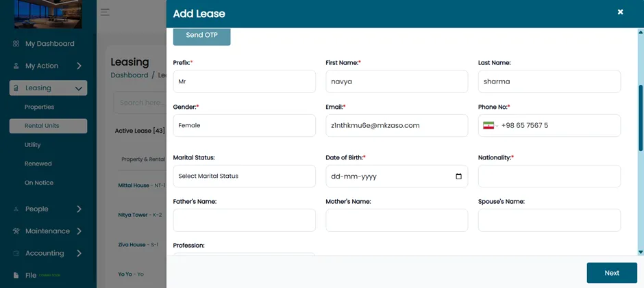Screen dimensions: 644x288
Task: Expand the Maintenance menu chevron
Action: (x=79, y=231)
